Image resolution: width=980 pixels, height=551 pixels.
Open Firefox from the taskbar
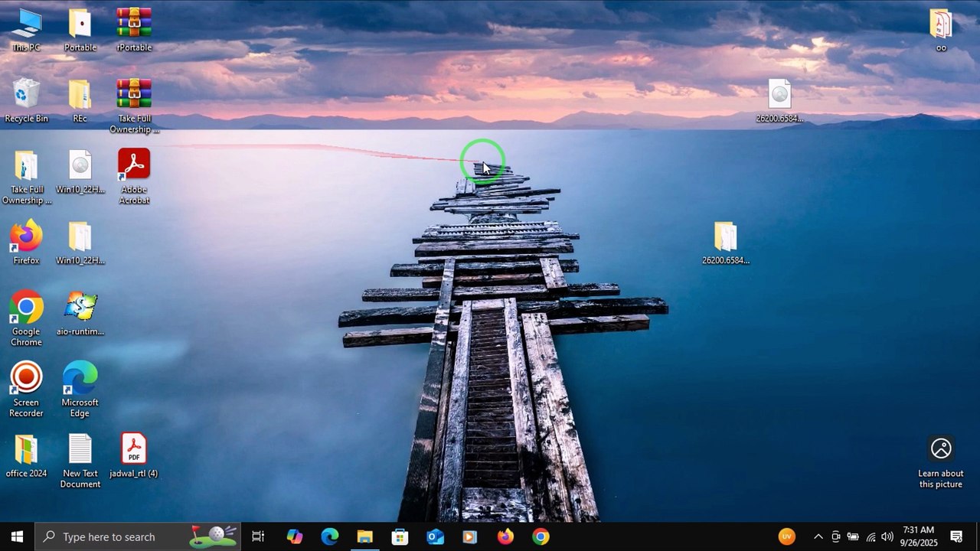pos(505,536)
